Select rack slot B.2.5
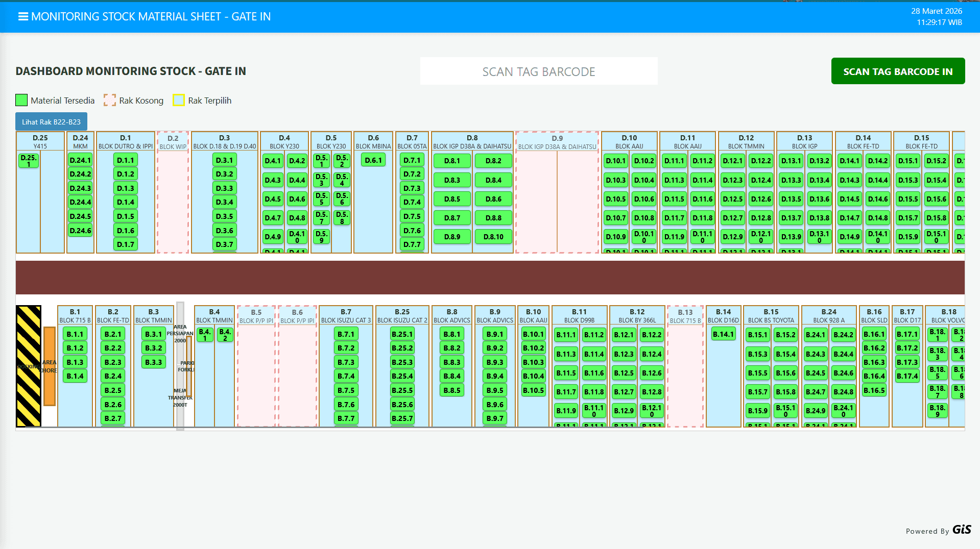The image size is (980, 549). (113, 390)
